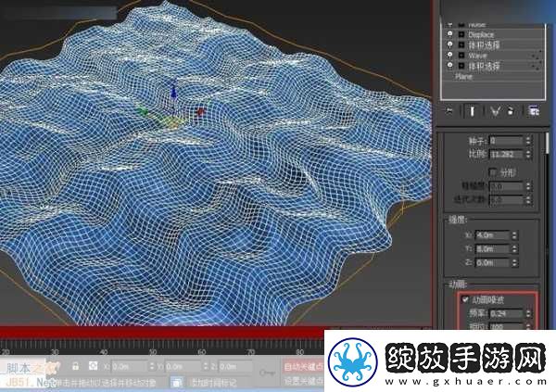Click the Z coordinate field in status bar
Viewport: 556px width, 392px height.
pos(235,366)
